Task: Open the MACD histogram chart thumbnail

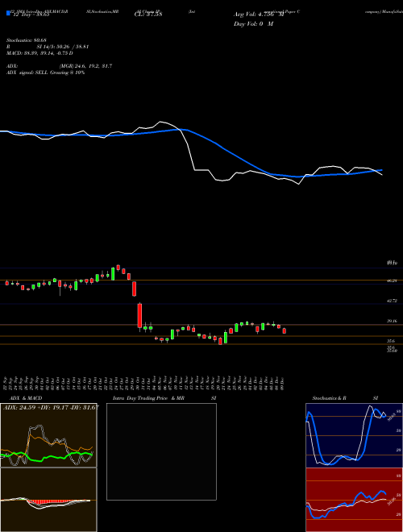Action: (48, 500)
